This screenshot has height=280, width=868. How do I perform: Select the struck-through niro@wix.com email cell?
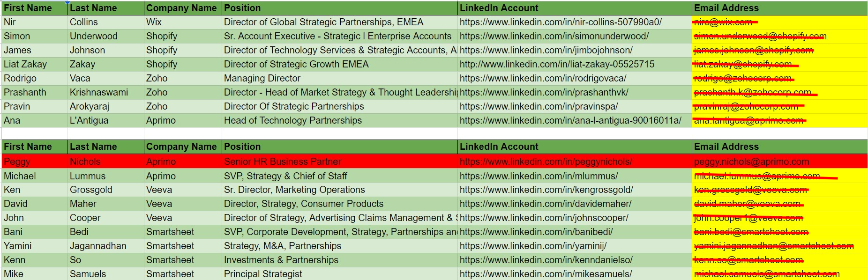(x=723, y=22)
